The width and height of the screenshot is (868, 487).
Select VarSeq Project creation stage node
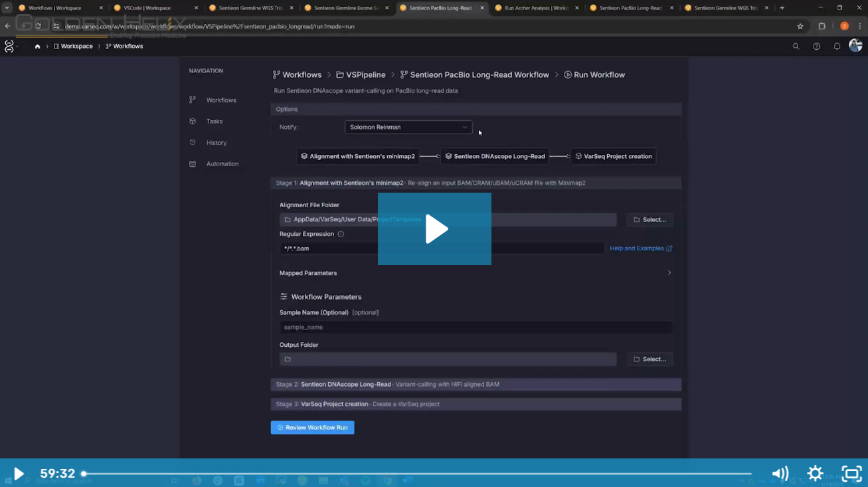click(x=614, y=156)
